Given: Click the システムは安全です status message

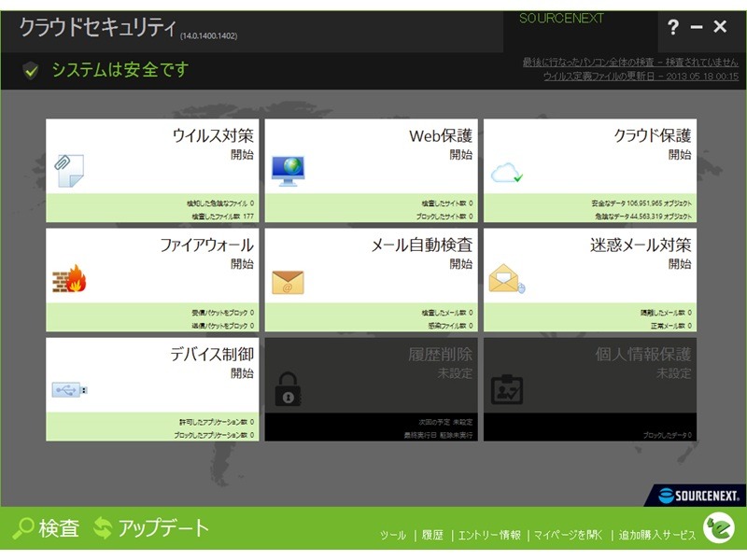Looking at the screenshot, I should click(120, 70).
